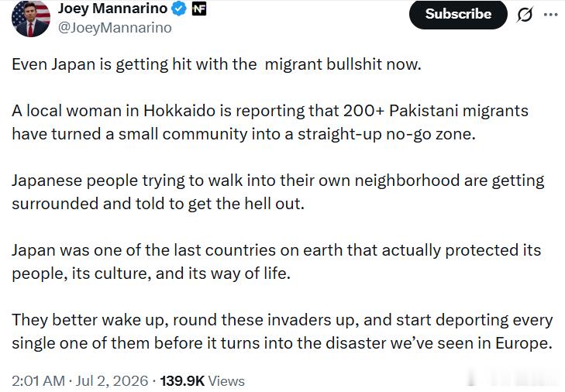Screen dimensions: 565x392
Task: Open the @JoeyMannarino handle link
Action: (115, 28)
